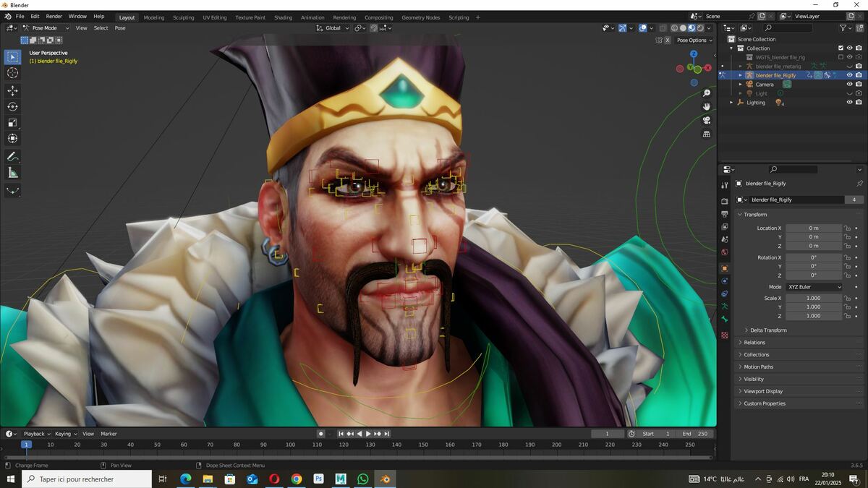Viewport: 868px width, 488px height.
Task: Open the Armature data properties tab
Action: pyautogui.click(x=725, y=307)
